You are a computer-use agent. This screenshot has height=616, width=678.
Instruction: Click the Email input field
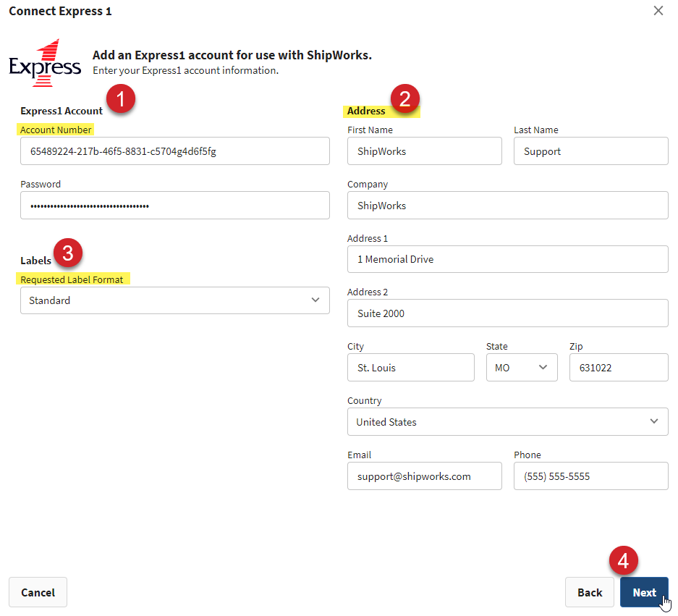[424, 476]
